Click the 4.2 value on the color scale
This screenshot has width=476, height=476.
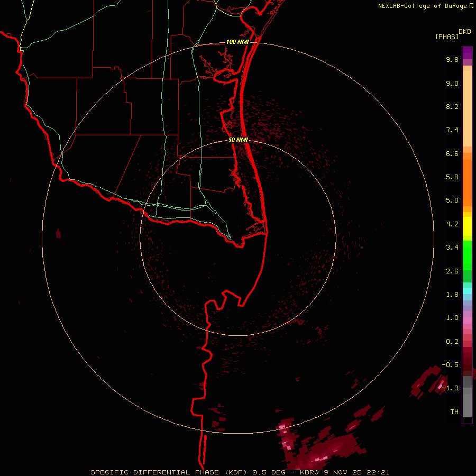point(452,224)
